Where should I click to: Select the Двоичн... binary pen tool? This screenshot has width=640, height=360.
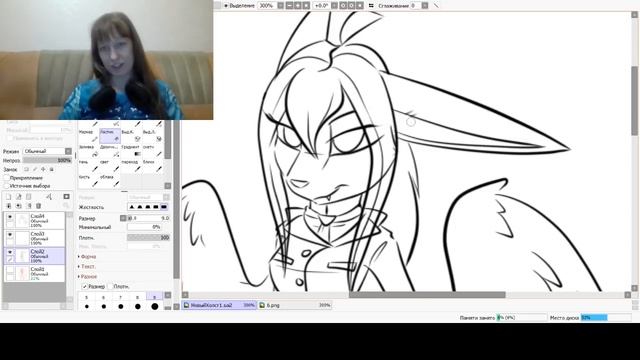[x=110, y=151]
